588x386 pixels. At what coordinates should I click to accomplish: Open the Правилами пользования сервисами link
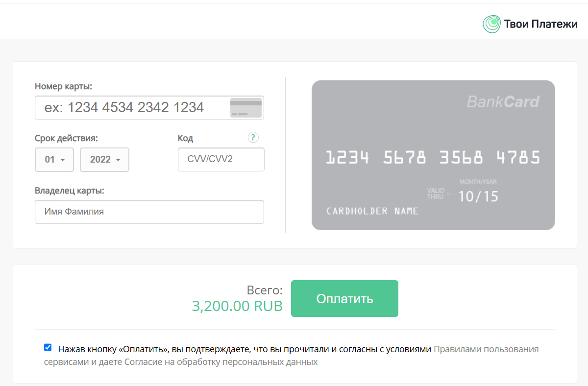tap(486, 349)
